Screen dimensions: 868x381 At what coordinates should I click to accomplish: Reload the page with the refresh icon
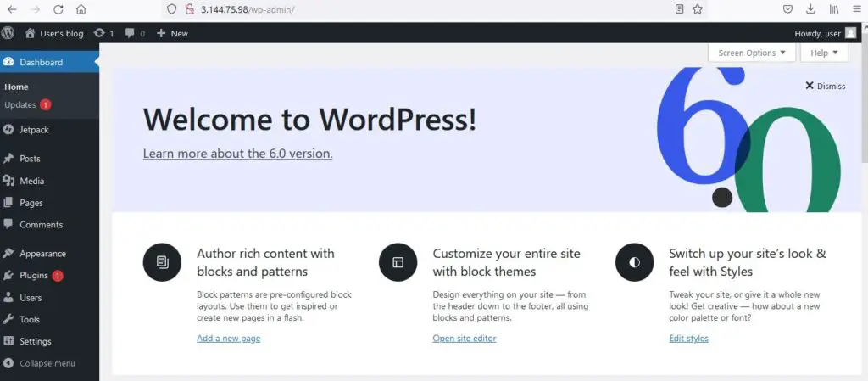[x=58, y=9]
